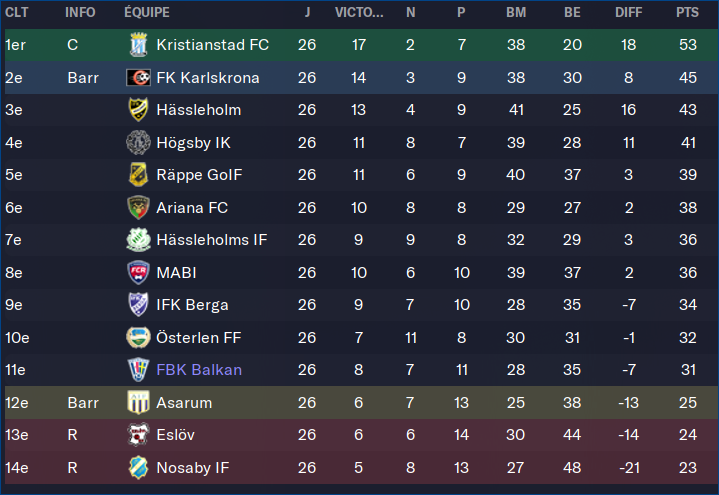Click the Kristianstad FC club crest
The height and width of the screenshot is (495, 719).
138,45
